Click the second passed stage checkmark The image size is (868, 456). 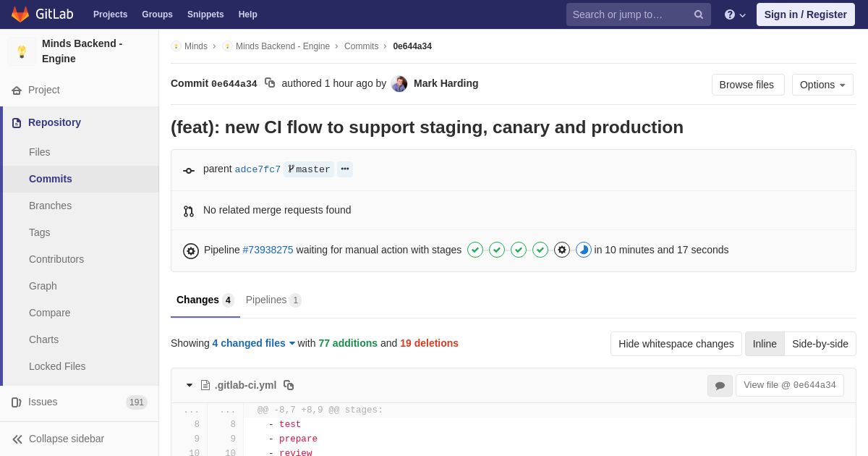(497, 250)
